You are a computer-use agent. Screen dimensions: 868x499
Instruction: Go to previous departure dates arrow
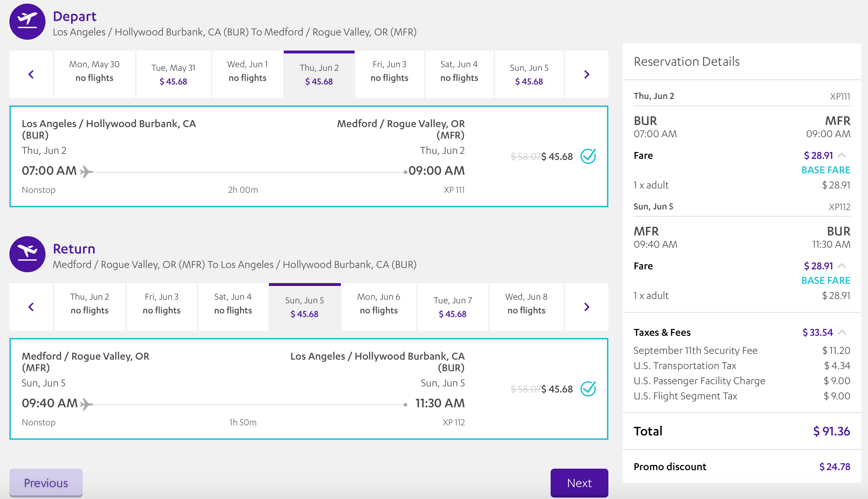pos(31,74)
